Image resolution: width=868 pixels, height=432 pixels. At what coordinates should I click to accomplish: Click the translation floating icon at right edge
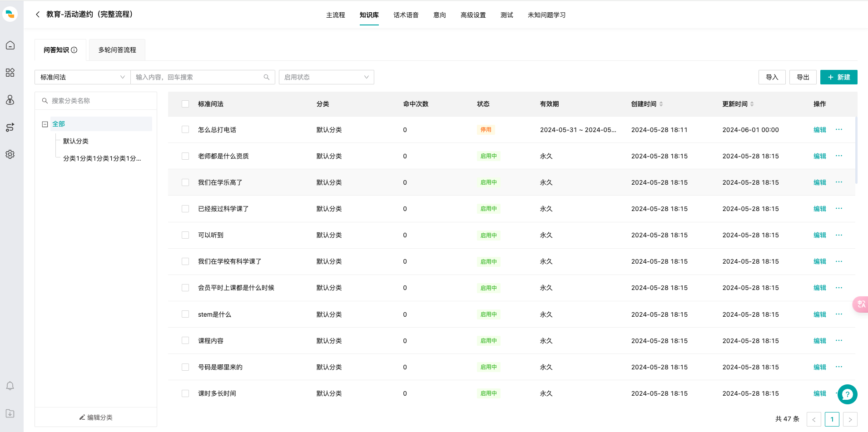coord(861,304)
